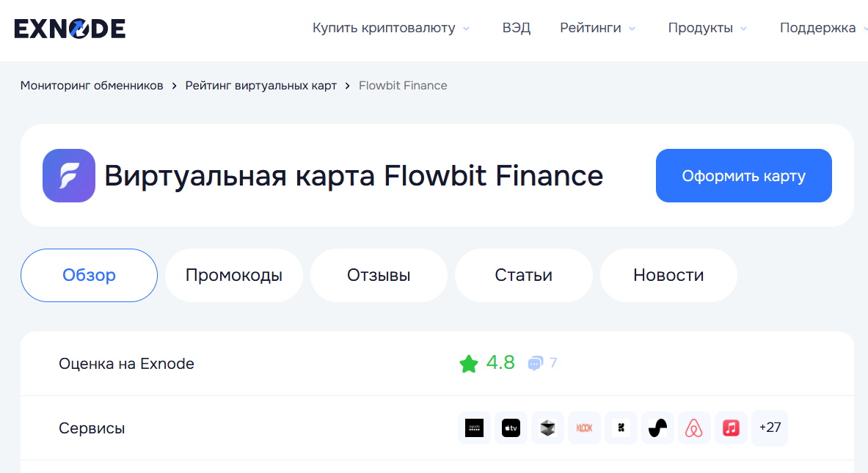Select the Agoda service icon
This screenshot has height=473, width=868.
[x=474, y=428]
